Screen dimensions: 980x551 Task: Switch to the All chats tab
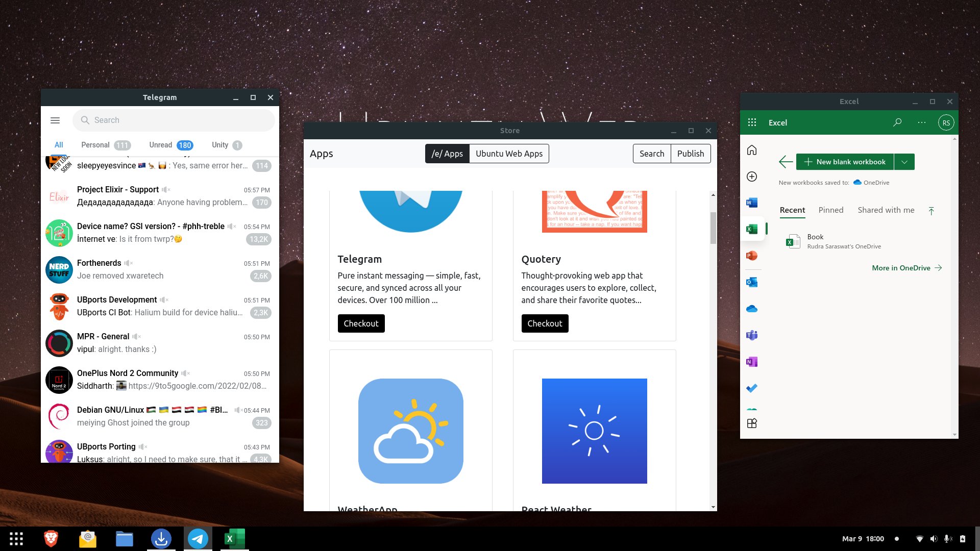coord(59,145)
